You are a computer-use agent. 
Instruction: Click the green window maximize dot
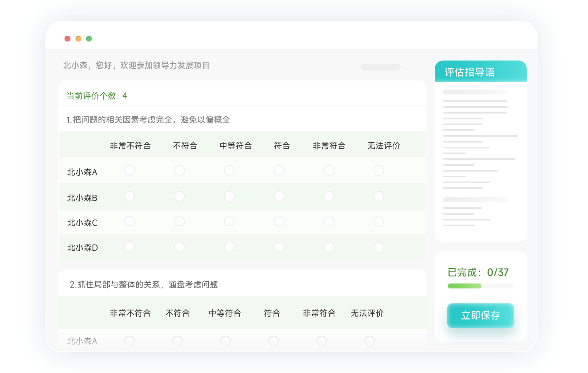point(89,39)
